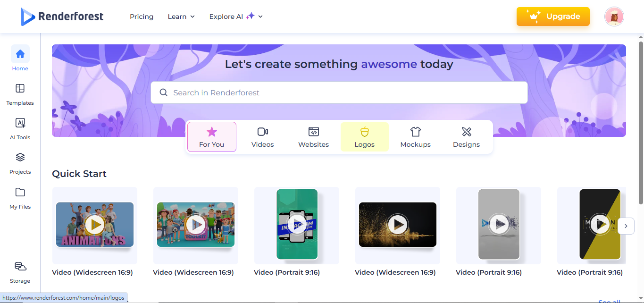Open Templates in the sidebar
The image size is (644, 303).
20,94
